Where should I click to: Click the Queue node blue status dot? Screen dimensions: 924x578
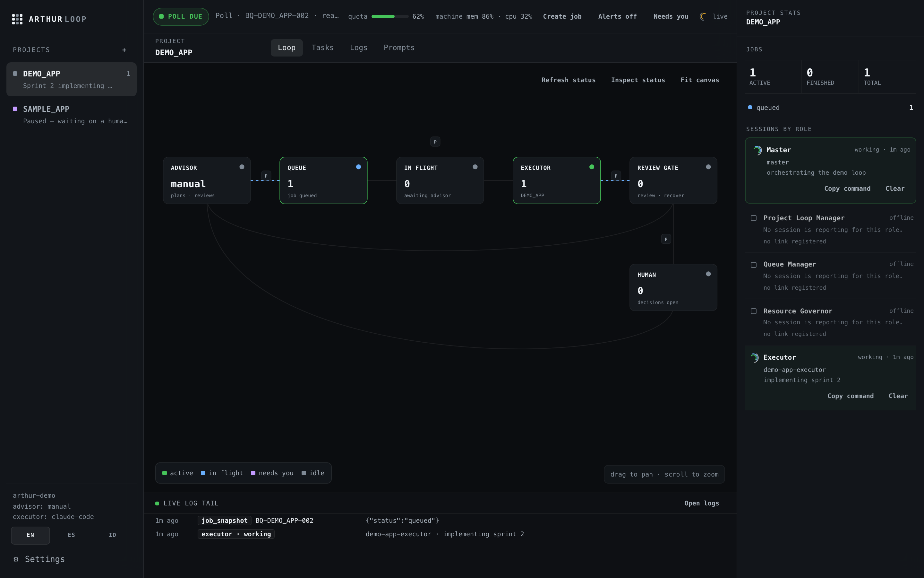(x=358, y=167)
